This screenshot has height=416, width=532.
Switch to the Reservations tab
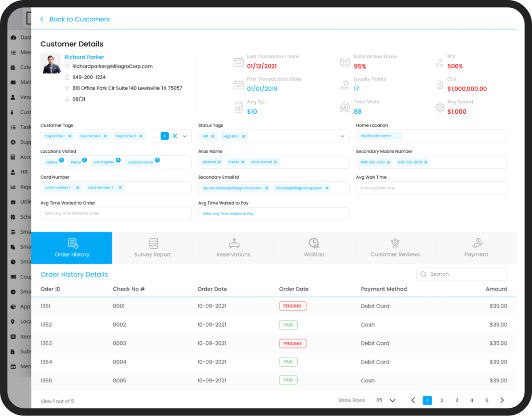click(233, 248)
